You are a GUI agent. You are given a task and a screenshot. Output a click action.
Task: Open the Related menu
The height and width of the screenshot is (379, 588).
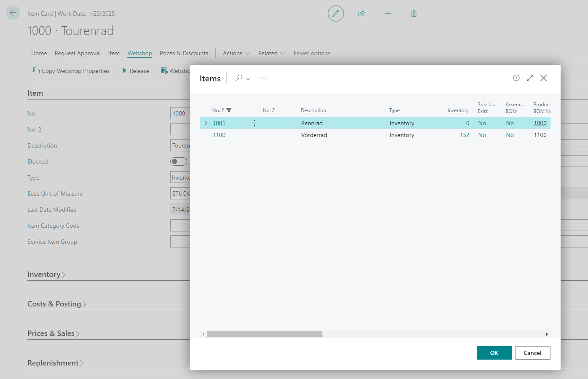pyautogui.click(x=271, y=53)
